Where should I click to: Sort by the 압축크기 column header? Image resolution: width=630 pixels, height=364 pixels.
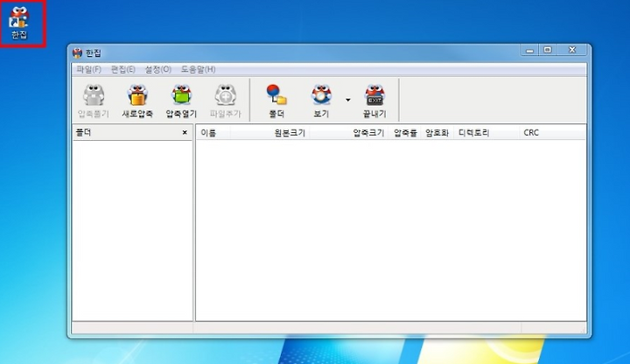tap(348, 133)
